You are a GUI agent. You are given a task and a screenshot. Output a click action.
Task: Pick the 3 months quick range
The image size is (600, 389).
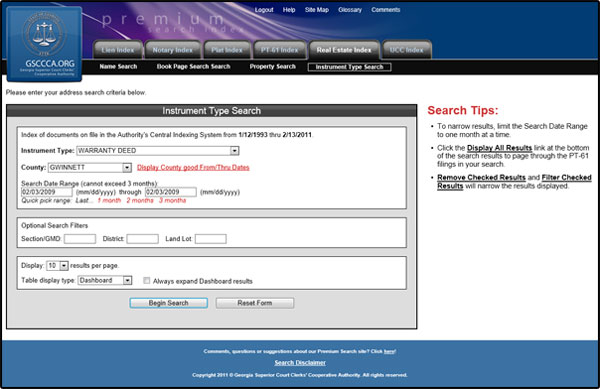(x=172, y=200)
